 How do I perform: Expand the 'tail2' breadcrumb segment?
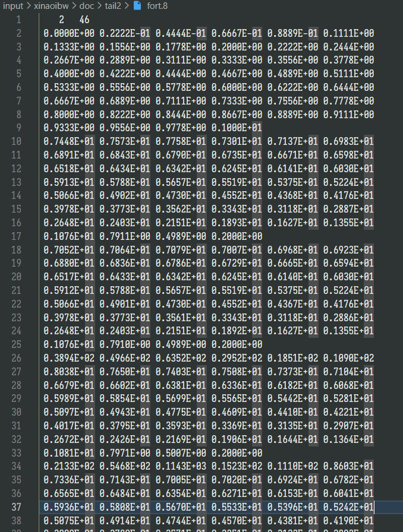coord(113,6)
